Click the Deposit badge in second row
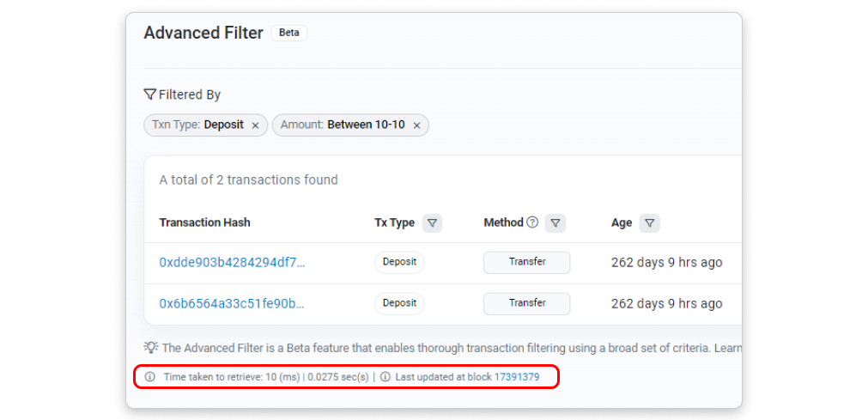 399,303
